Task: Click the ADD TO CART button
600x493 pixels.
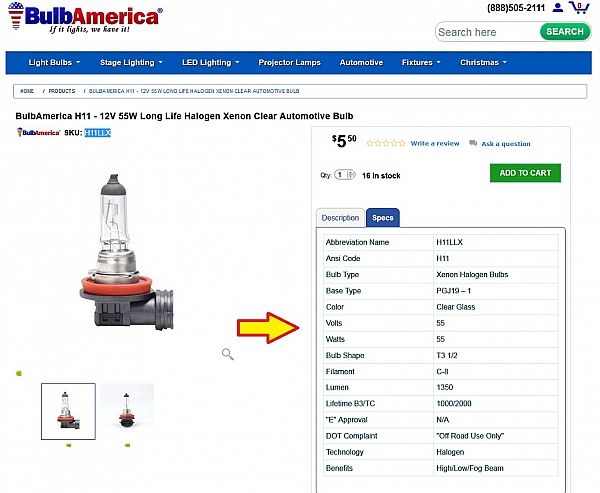Action: [x=525, y=173]
